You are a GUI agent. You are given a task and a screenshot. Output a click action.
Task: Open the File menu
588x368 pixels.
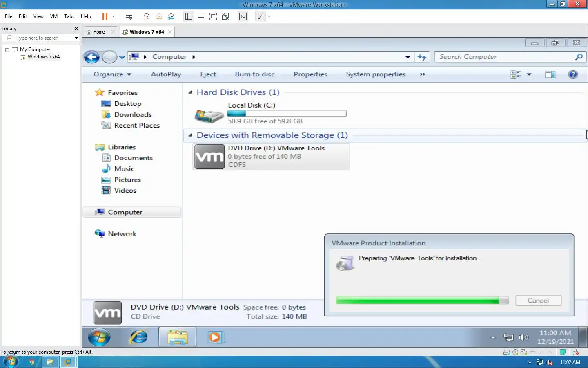9,16
